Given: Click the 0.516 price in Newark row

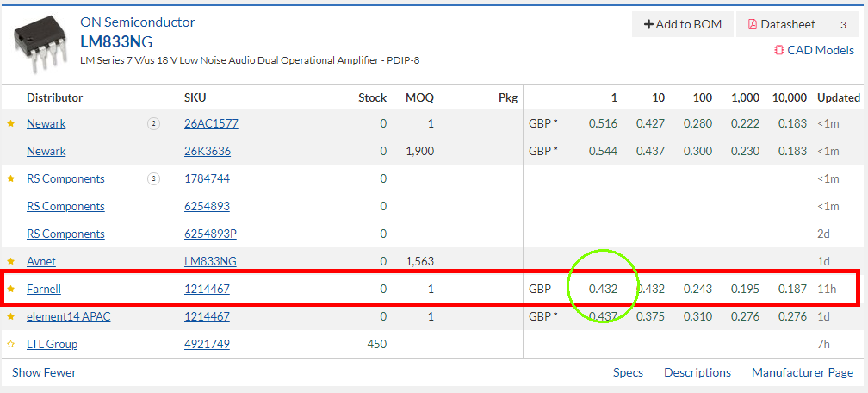Looking at the screenshot, I should [603, 123].
